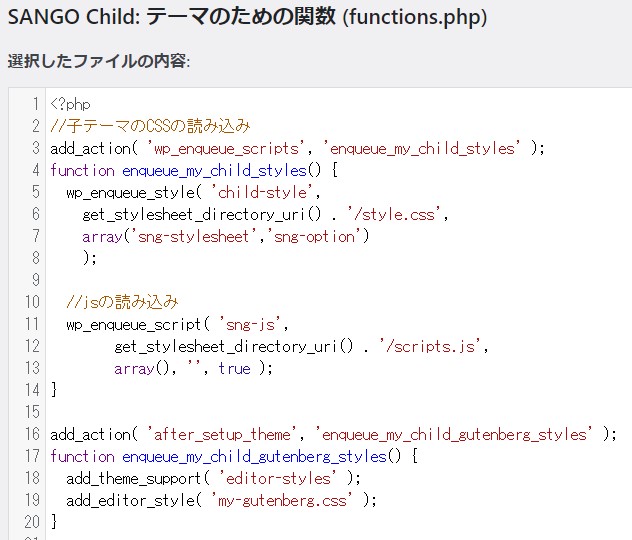This screenshot has width=632, height=540.
Task: Click 'after_setup_theme' string on line 16
Action: click(222, 434)
